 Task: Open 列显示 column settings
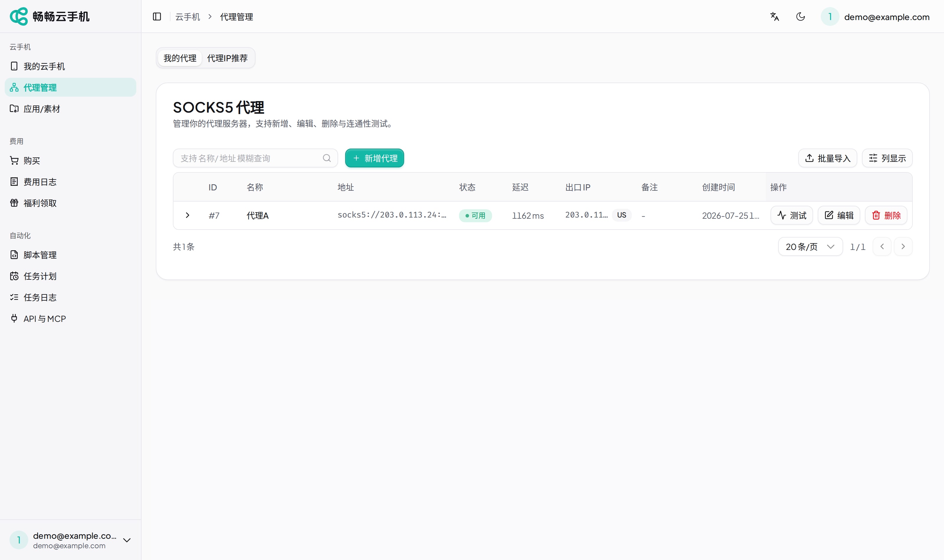click(887, 158)
